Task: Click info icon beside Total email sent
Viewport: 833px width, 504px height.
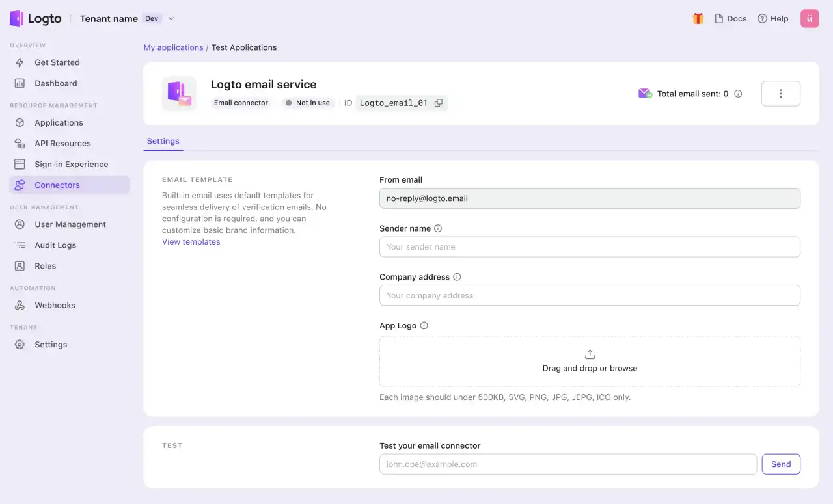Action: 738,94
